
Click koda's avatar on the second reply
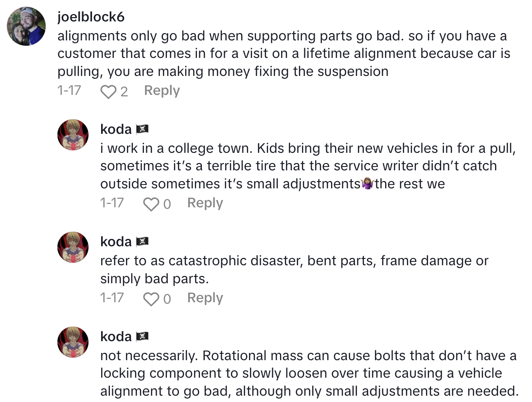72,247
